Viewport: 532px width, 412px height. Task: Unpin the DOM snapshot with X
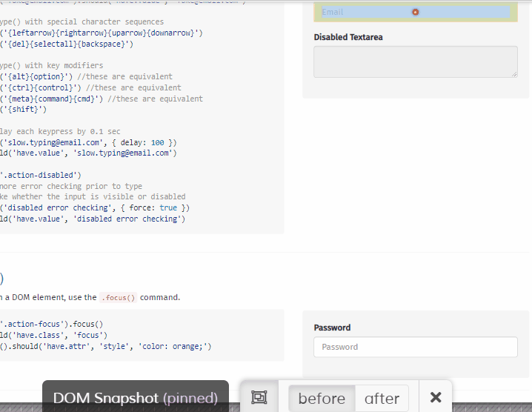point(436,397)
